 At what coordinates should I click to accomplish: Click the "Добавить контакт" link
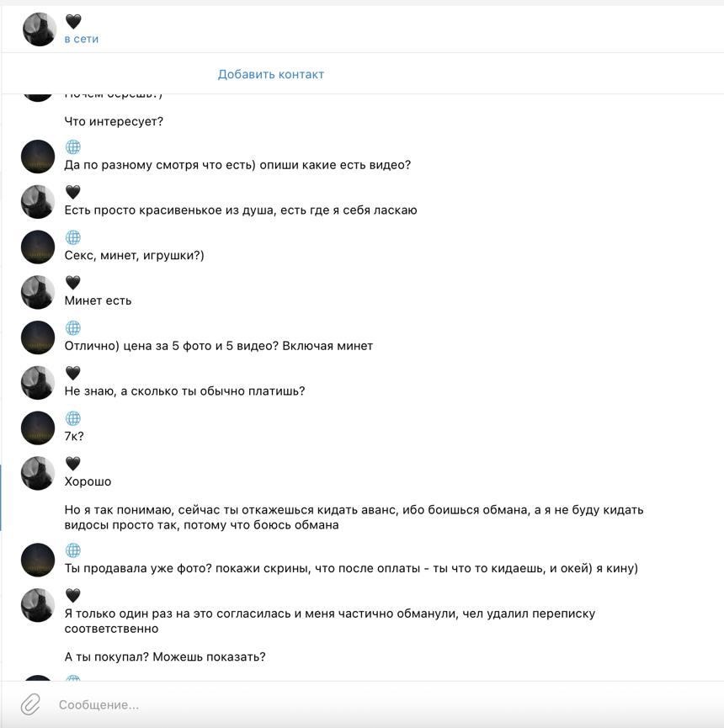[x=270, y=74]
